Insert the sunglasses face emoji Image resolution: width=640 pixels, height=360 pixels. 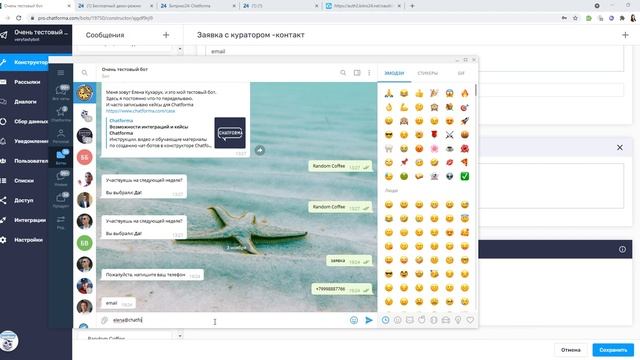389,135
